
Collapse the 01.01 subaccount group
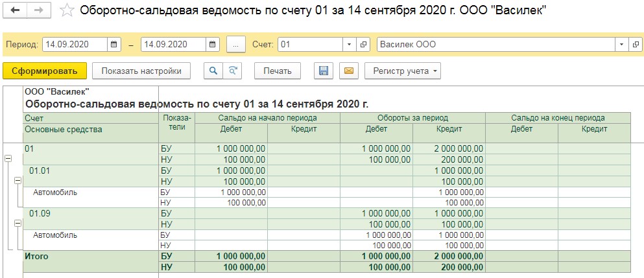pyautogui.click(x=18, y=181)
